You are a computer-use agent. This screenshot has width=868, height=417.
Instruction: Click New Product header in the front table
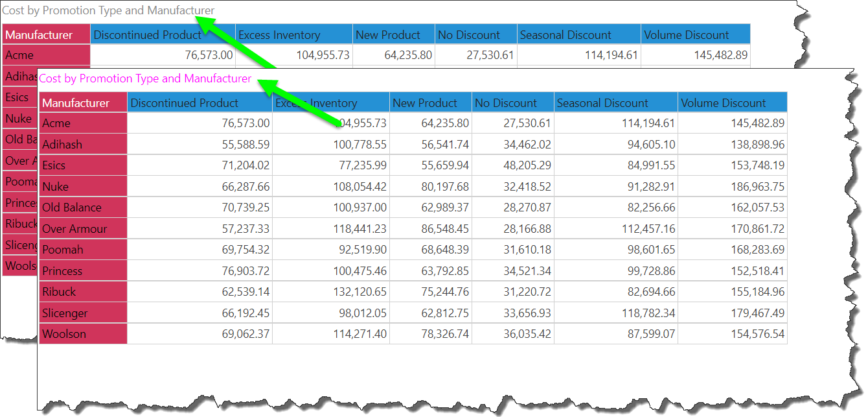point(431,102)
